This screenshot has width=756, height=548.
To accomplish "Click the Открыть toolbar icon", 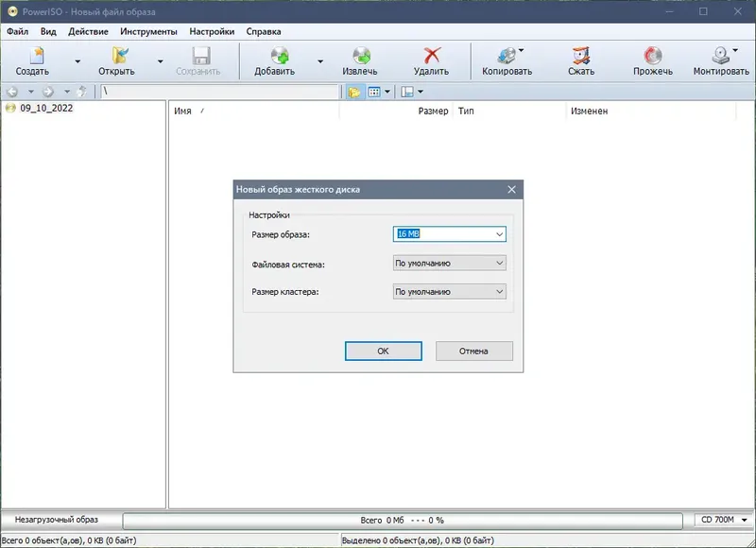I will (x=120, y=56).
